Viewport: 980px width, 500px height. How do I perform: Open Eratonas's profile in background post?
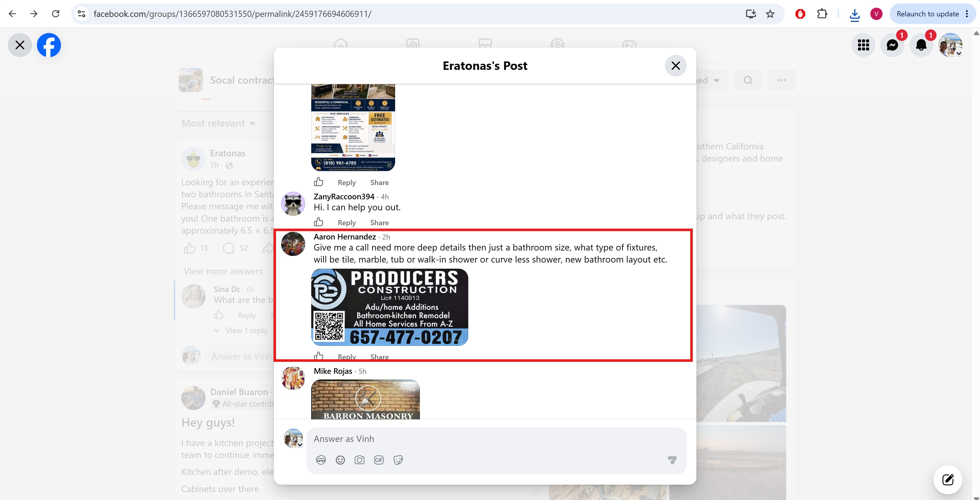[x=228, y=153]
